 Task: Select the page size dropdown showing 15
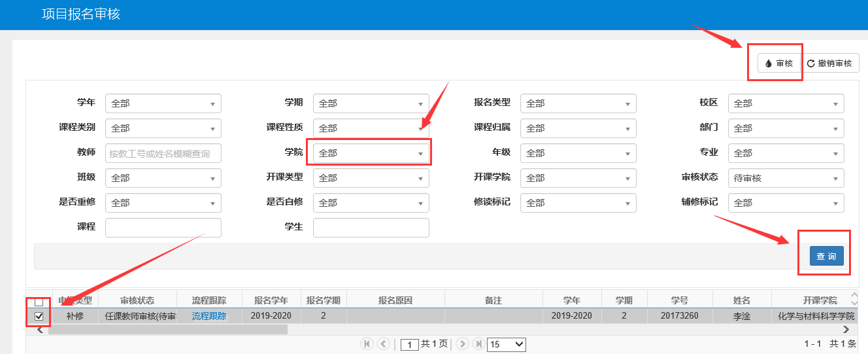tap(506, 344)
